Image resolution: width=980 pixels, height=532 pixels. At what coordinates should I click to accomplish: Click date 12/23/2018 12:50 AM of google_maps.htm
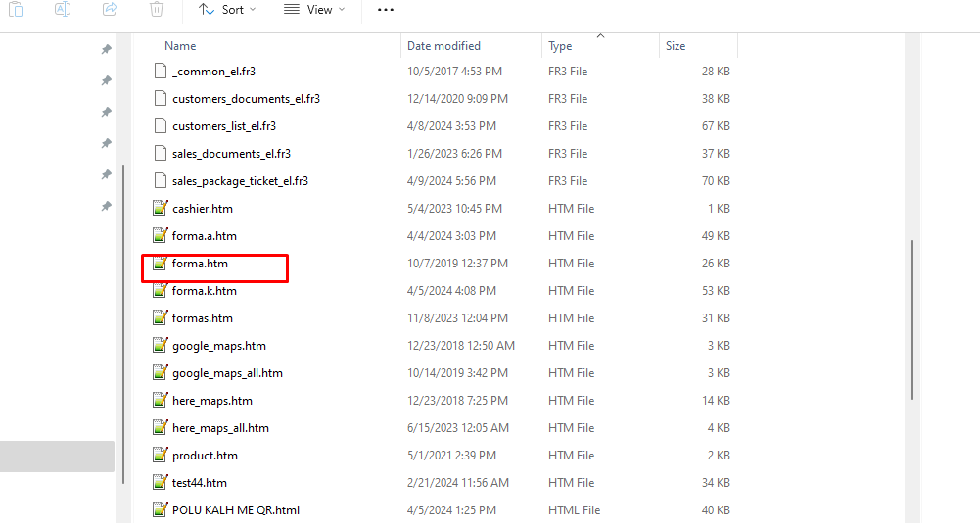(x=461, y=346)
